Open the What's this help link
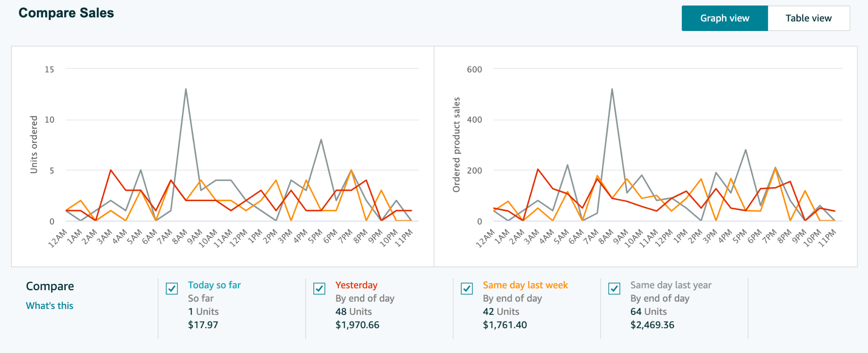Screen dimensions: 868x353 pyautogui.click(x=50, y=305)
